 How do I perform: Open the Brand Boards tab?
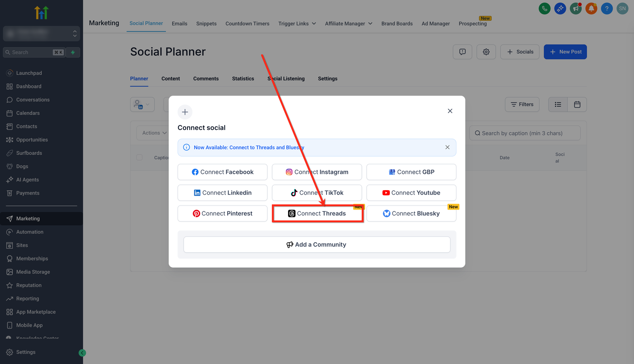point(397,24)
